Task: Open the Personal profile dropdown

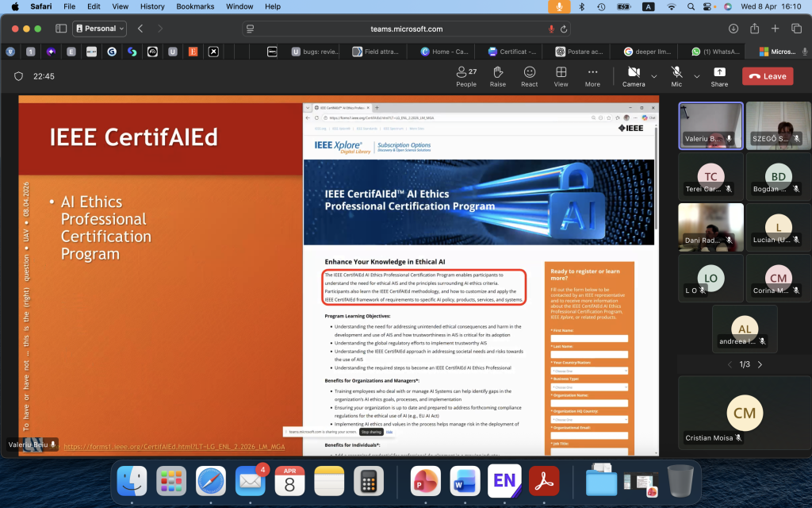Action: (x=99, y=29)
